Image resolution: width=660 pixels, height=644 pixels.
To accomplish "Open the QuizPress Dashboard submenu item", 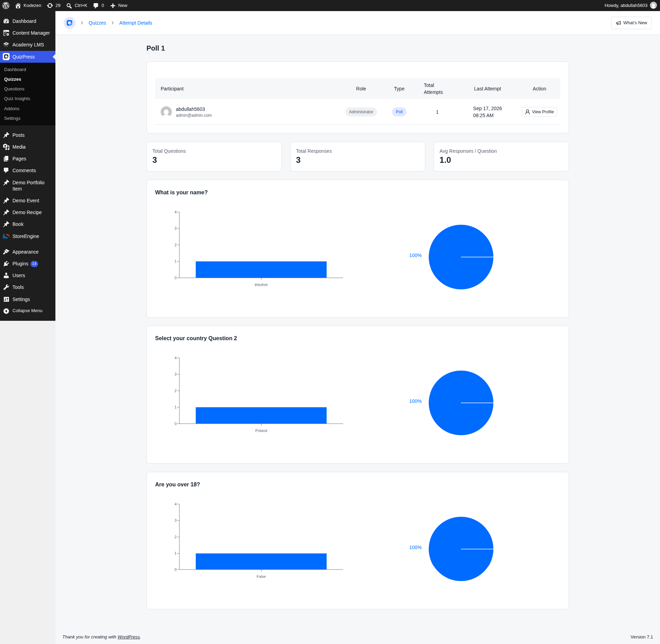I will coord(15,70).
